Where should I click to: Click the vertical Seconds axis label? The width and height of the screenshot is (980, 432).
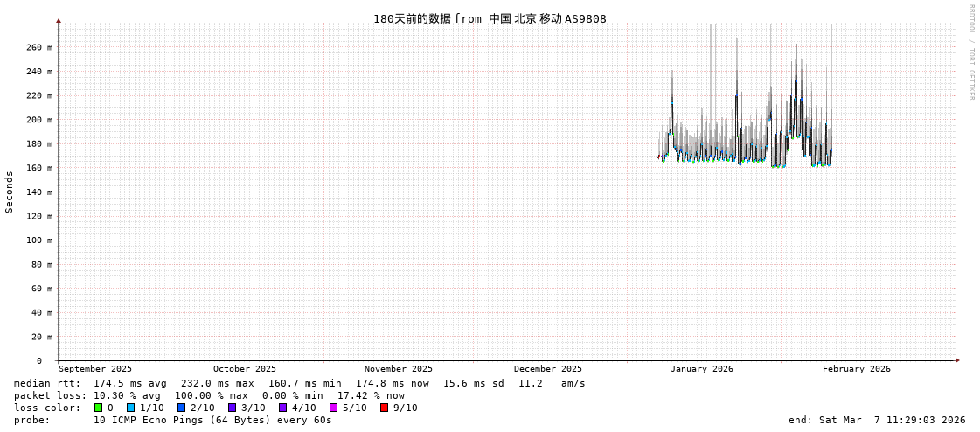10,192
